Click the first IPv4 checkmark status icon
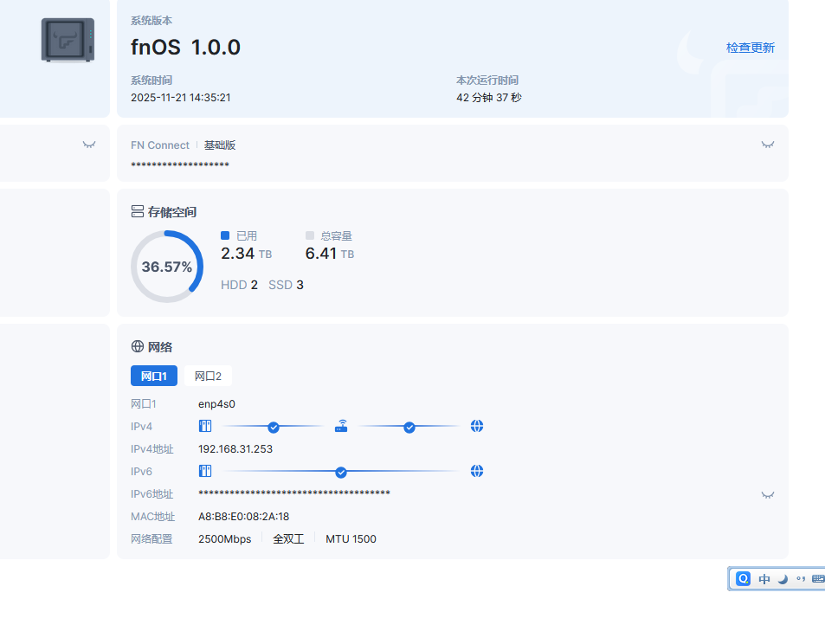Screen dimensions: 825x644 coord(273,428)
